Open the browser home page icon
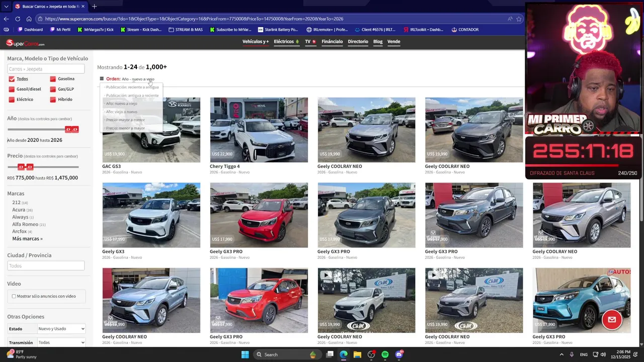Screen dimensions: 644x362 pos(29,19)
